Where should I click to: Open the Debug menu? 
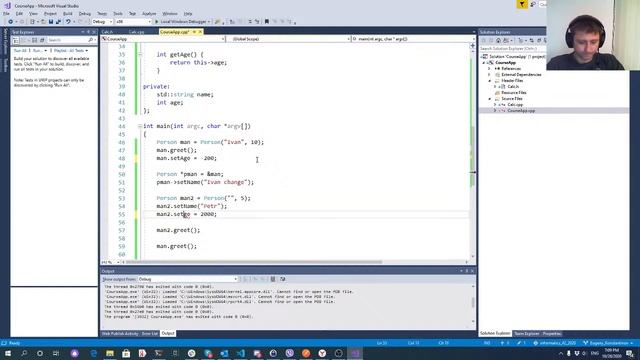(85, 13)
